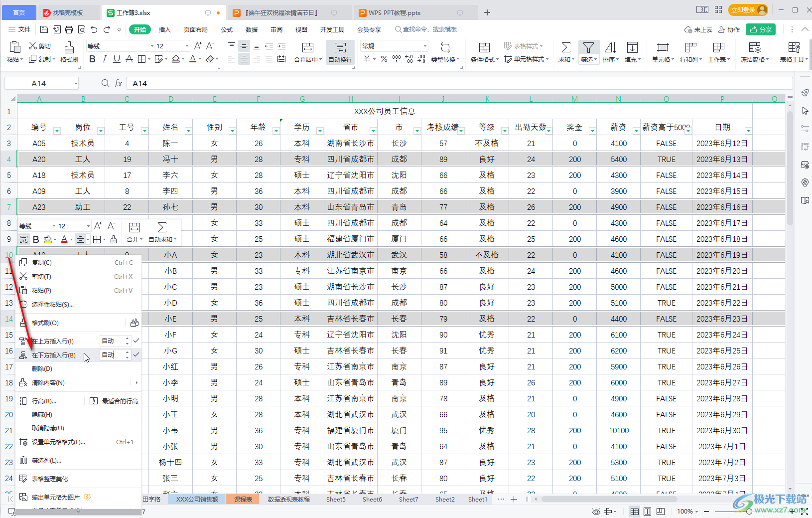Click the Redo arrow icon
Viewport: 812px width, 518px height.
click(x=107, y=29)
